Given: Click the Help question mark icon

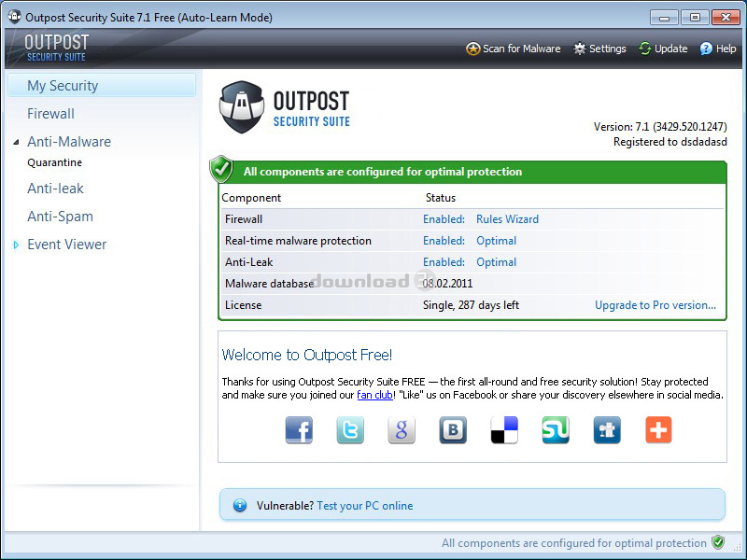Looking at the screenshot, I should (x=706, y=49).
